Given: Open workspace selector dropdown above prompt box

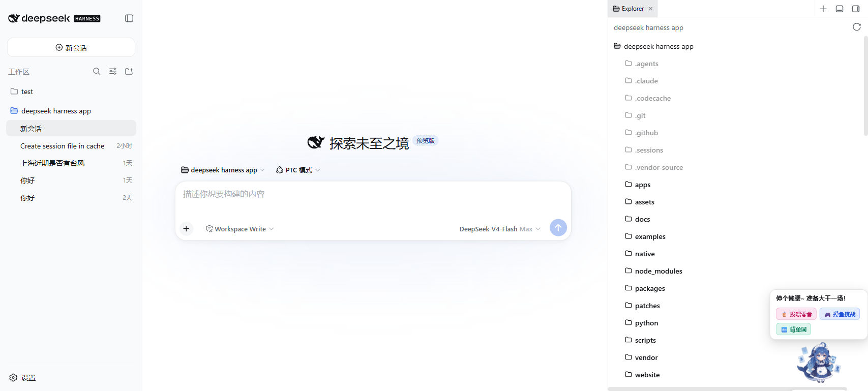Looking at the screenshot, I should point(223,170).
